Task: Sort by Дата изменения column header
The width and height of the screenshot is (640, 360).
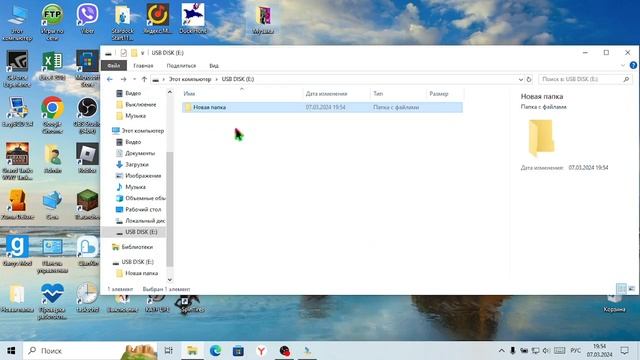Action: pos(337,93)
